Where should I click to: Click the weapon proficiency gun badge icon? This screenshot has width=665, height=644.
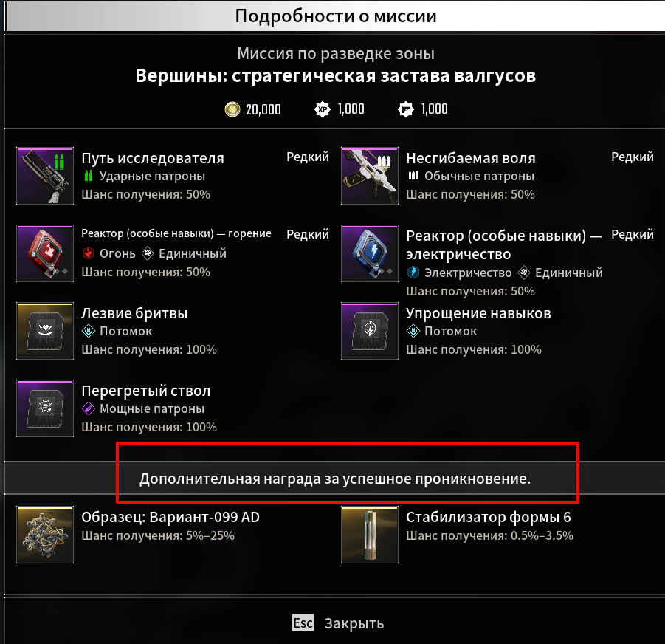[x=405, y=109]
